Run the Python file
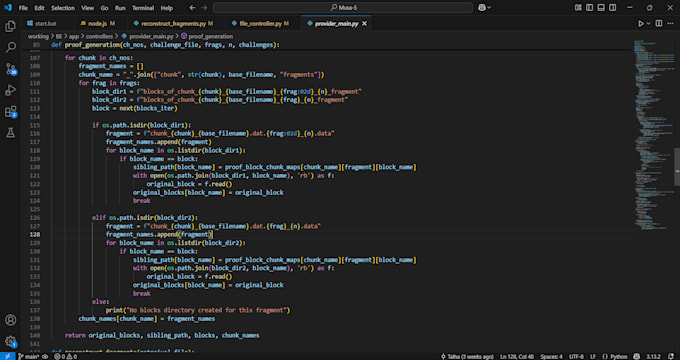Screen dimensions: 680x360 641,23
